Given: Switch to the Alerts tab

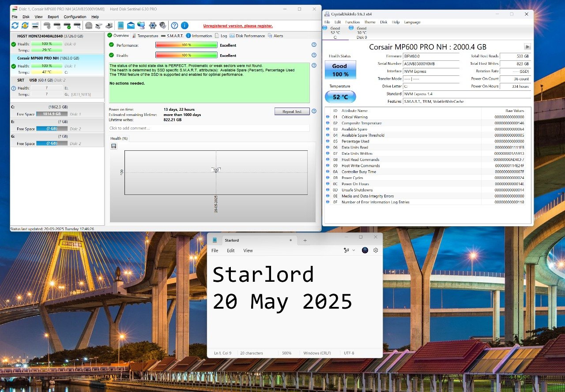Looking at the screenshot, I should (275, 36).
